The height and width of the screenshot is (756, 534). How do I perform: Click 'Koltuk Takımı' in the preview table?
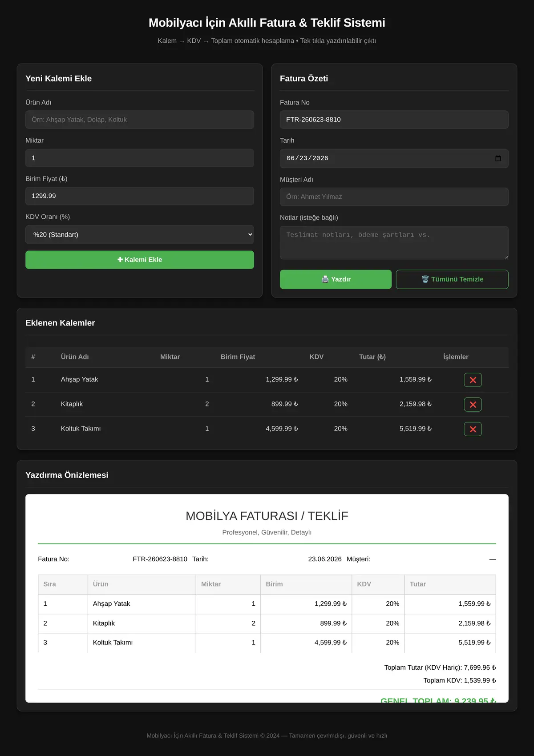tap(113, 643)
